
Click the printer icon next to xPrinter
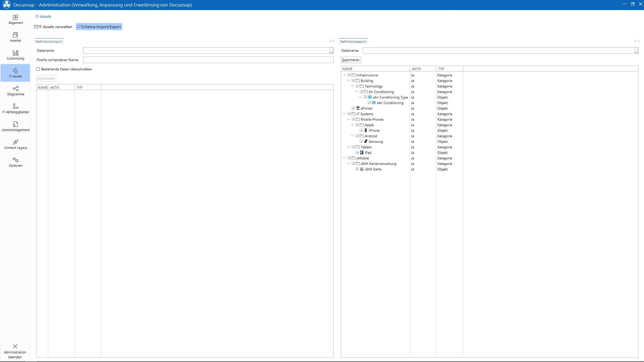(x=358, y=108)
